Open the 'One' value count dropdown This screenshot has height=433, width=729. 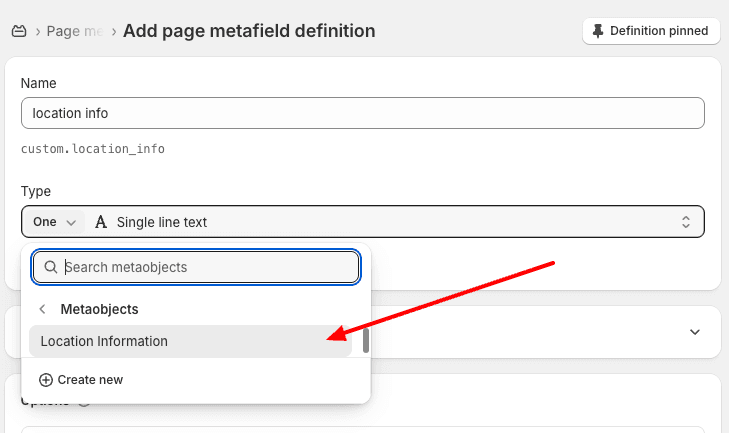point(53,222)
